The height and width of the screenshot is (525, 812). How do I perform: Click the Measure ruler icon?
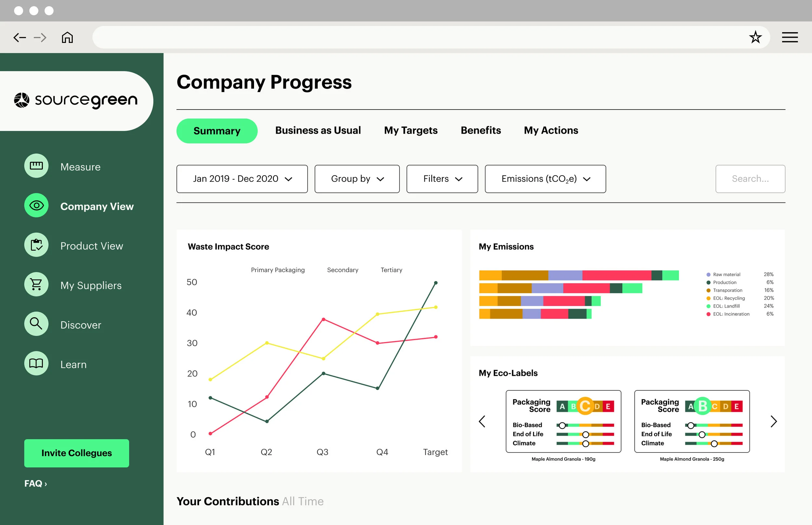tap(36, 166)
